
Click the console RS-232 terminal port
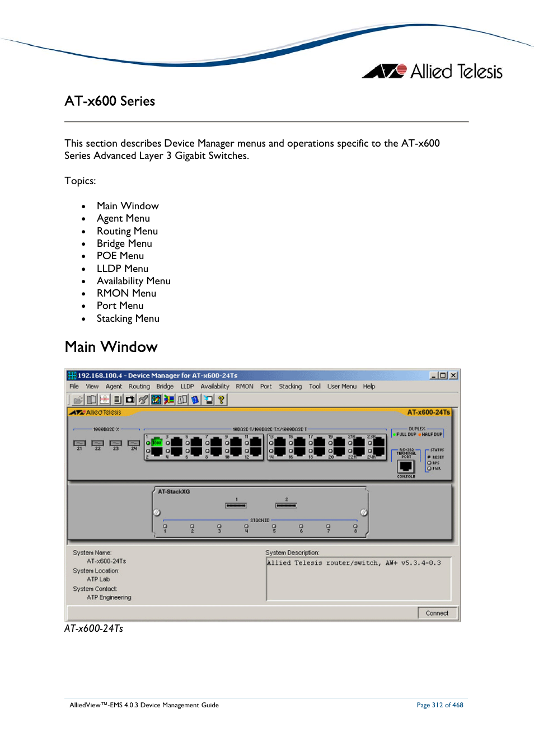406,467
